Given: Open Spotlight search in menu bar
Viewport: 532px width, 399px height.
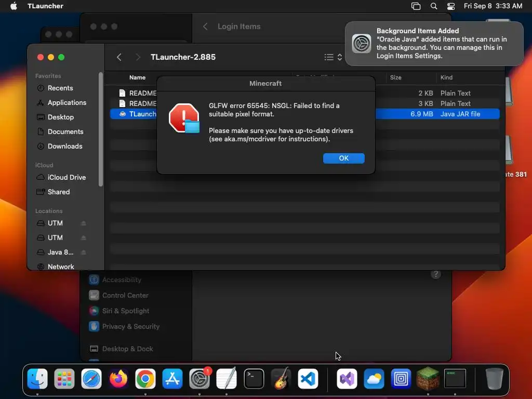Looking at the screenshot, I should click(434, 6).
